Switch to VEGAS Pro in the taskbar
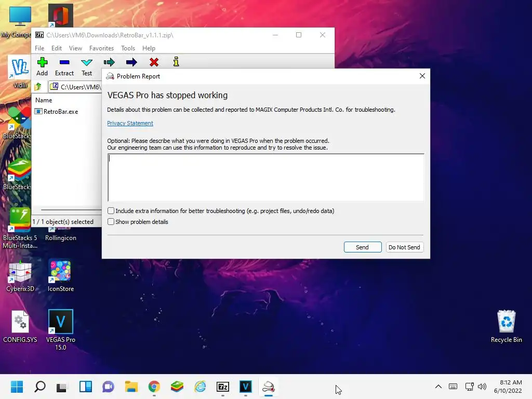The height and width of the screenshot is (399, 532). tap(246, 387)
